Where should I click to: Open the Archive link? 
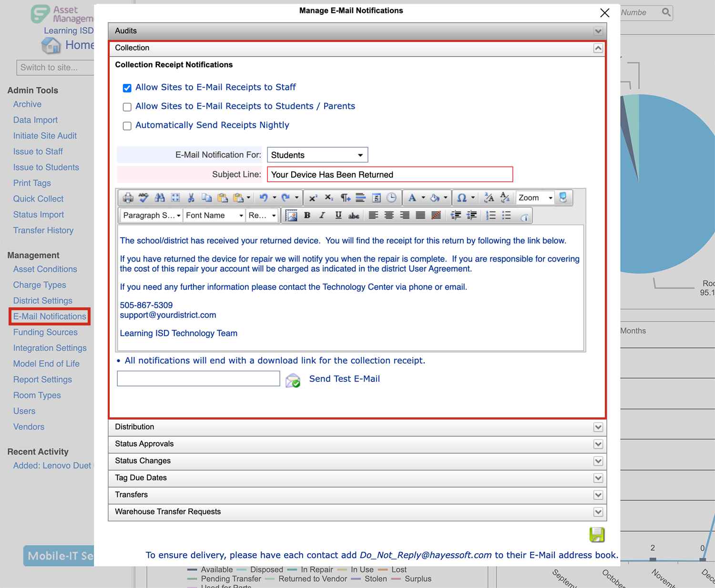coord(27,104)
